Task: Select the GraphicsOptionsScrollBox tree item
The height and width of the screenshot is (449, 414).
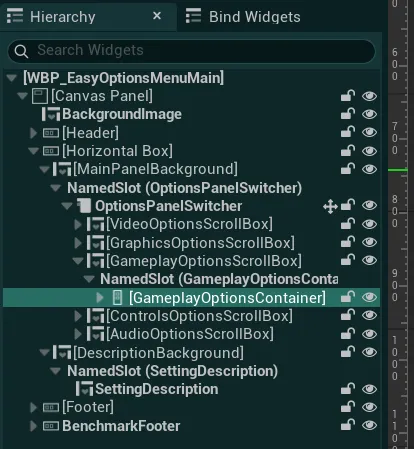Action: point(200,243)
